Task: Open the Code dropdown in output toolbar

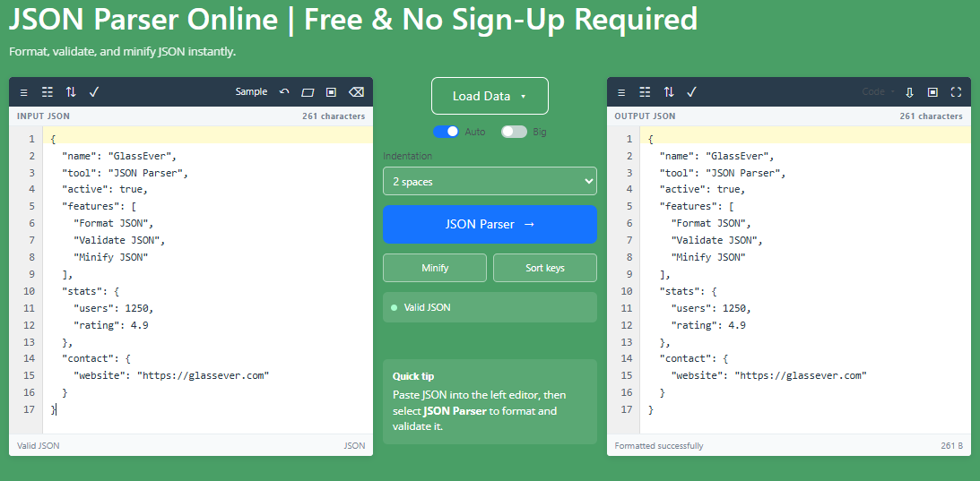Action: pos(878,92)
